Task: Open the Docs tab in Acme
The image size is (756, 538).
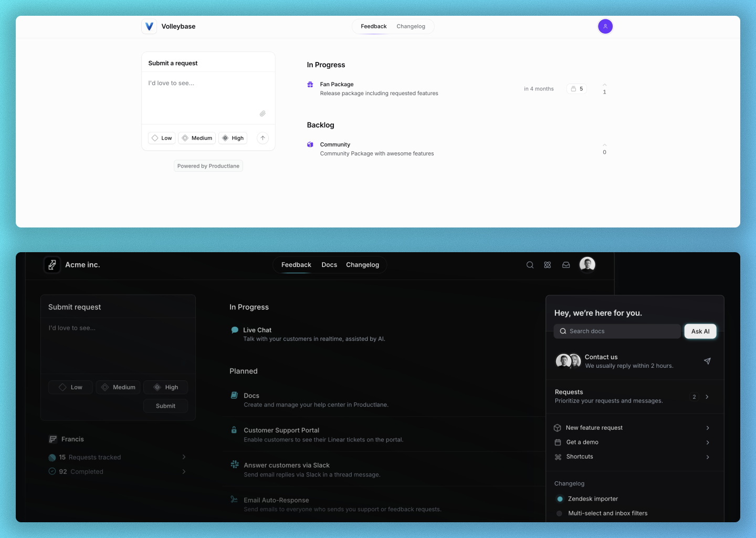Action: click(329, 265)
